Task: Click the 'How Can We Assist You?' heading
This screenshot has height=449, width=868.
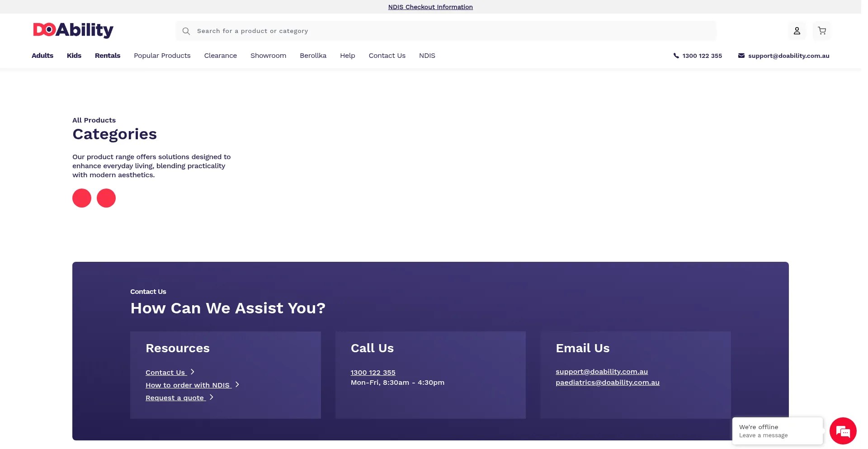Action: click(x=228, y=308)
